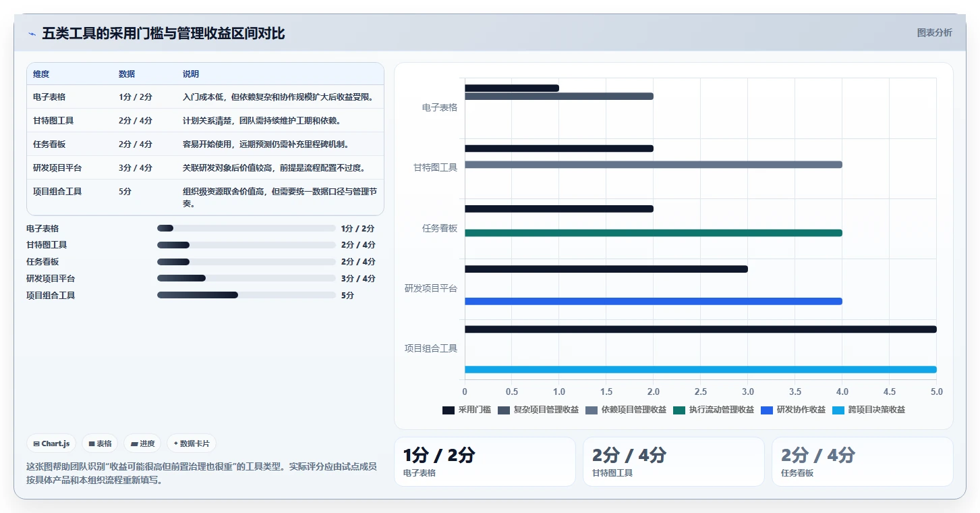Viewport: 980px width, 513px height.
Task: Click the 甘特图工具 chart axis label
Action: click(x=436, y=167)
